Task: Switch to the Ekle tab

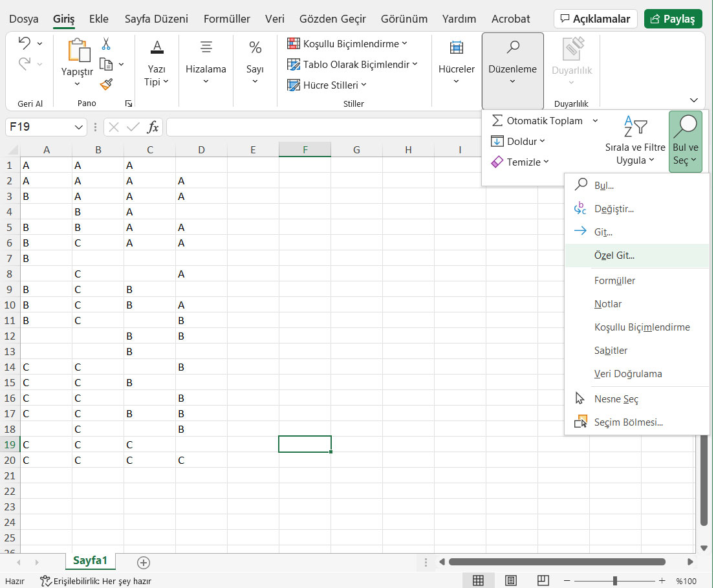Action: (x=98, y=19)
